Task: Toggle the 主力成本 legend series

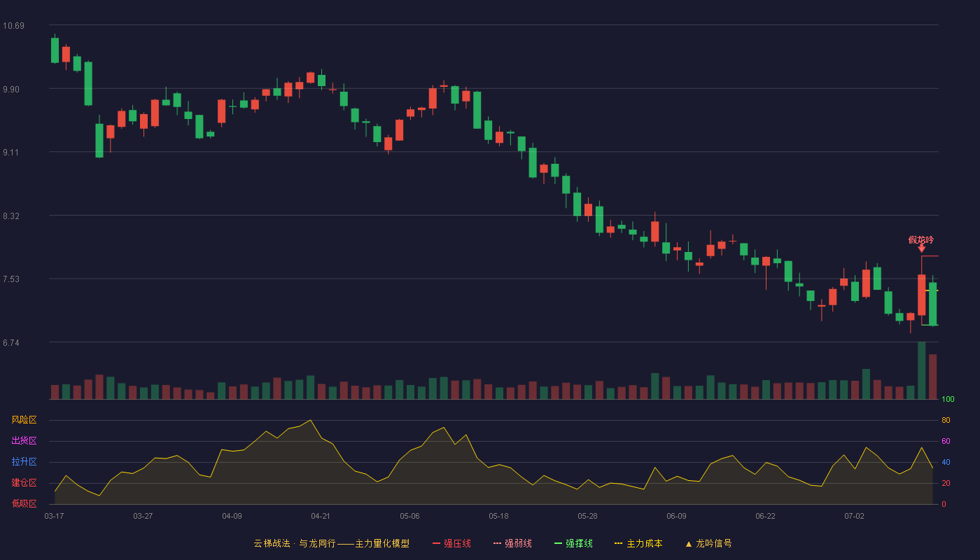Action: [x=638, y=543]
